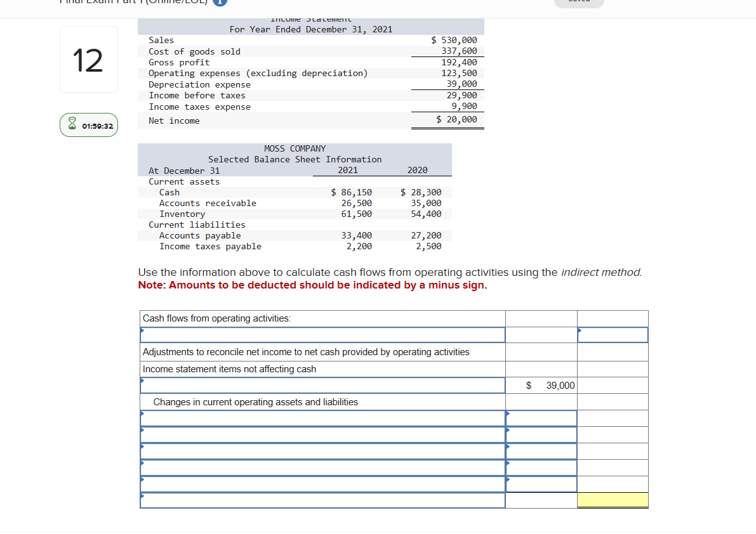This screenshot has width=756, height=534.
Task: Click the triangle marker on the fifth changes-section amount cell
Action: point(508,480)
